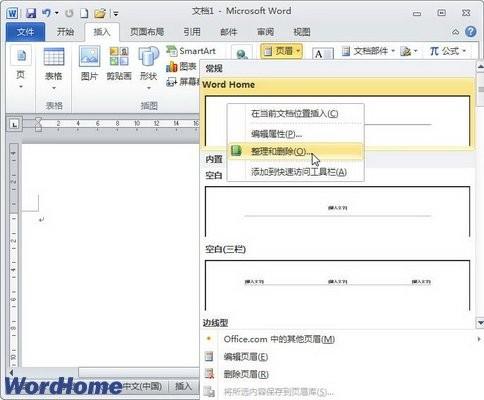
Task: Click the 删除页眉 icon
Action: (209, 374)
